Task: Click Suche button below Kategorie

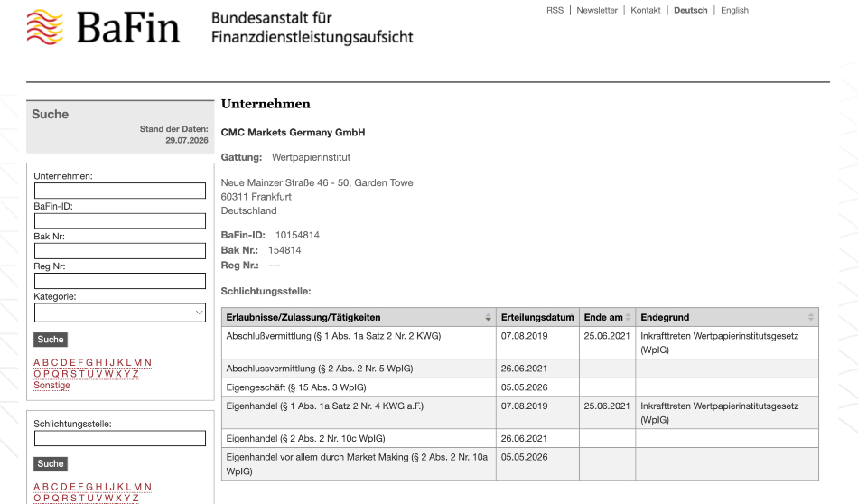Action: (51, 340)
